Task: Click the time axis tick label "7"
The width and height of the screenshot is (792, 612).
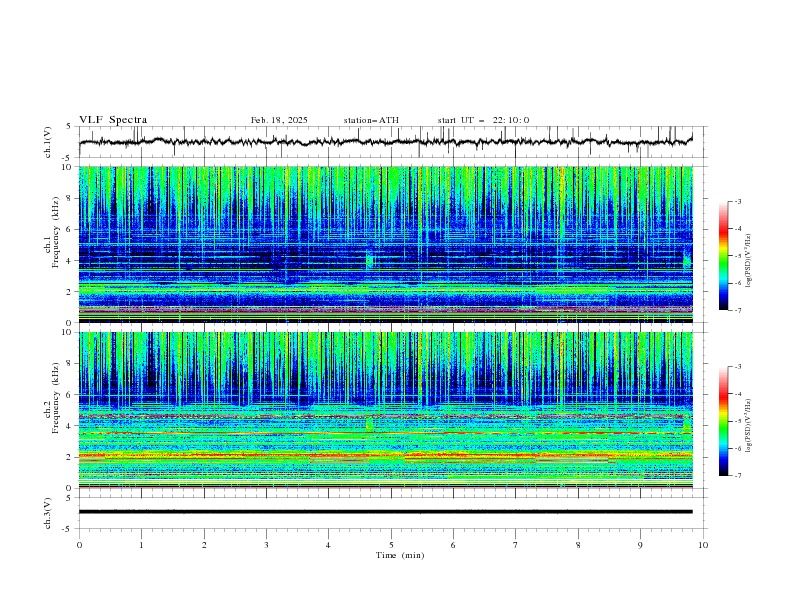Action: pyautogui.click(x=516, y=545)
